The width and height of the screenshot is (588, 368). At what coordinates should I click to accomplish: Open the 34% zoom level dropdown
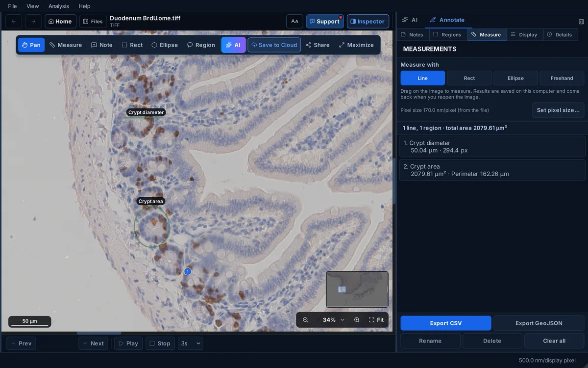point(333,320)
